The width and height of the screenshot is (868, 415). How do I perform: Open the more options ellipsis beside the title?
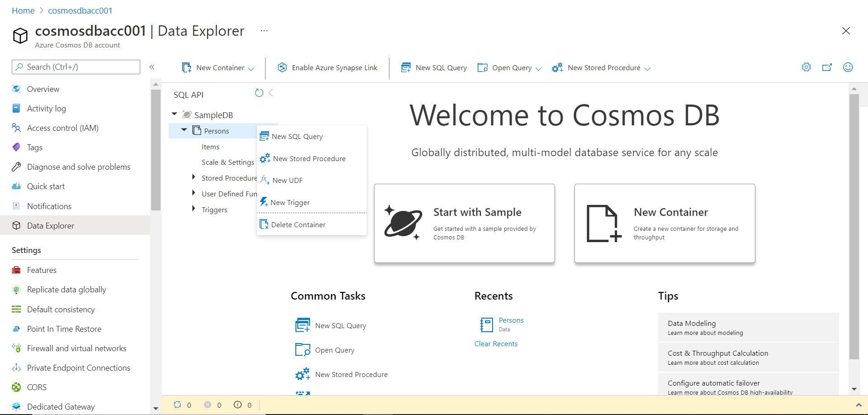pyautogui.click(x=264, y=31)
